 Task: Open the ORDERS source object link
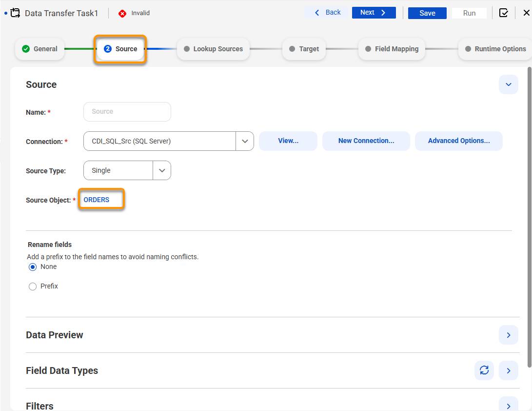coord(97,200)
